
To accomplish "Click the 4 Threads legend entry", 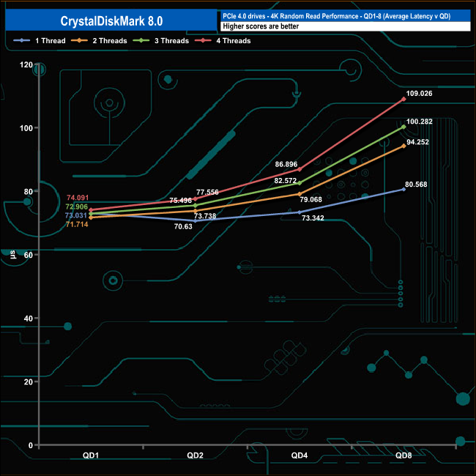I will 223,41.
